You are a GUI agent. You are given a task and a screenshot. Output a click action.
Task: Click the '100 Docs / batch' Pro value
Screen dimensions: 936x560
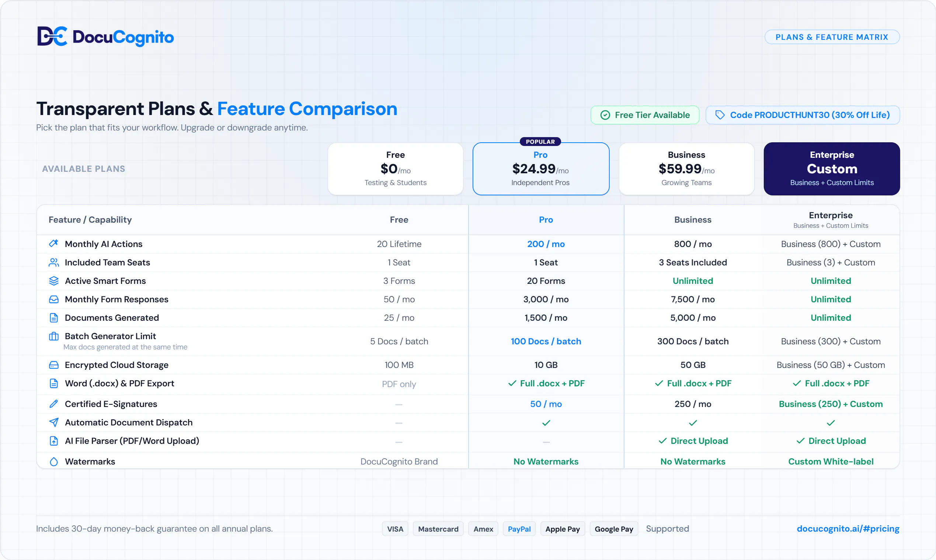546,341
